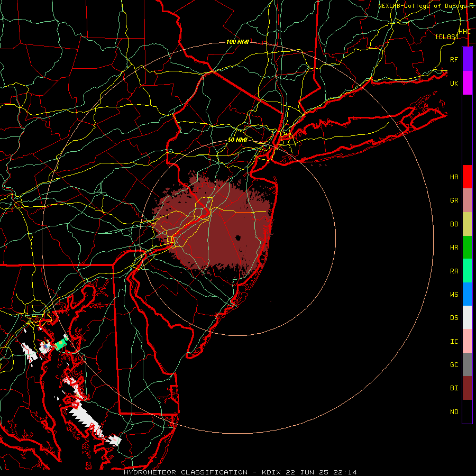Click the 'HYDROMETEOR CLASSIFICATION' title text

(186, 472)
